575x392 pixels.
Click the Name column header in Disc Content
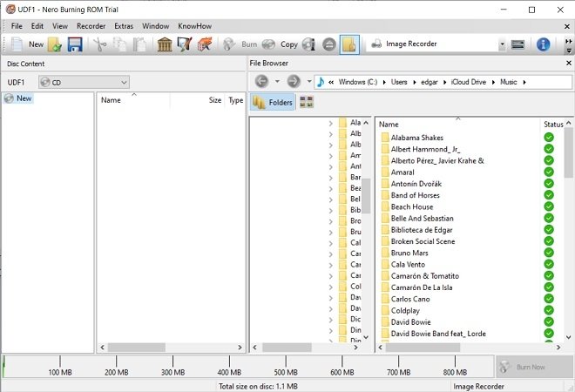point(111,100)
